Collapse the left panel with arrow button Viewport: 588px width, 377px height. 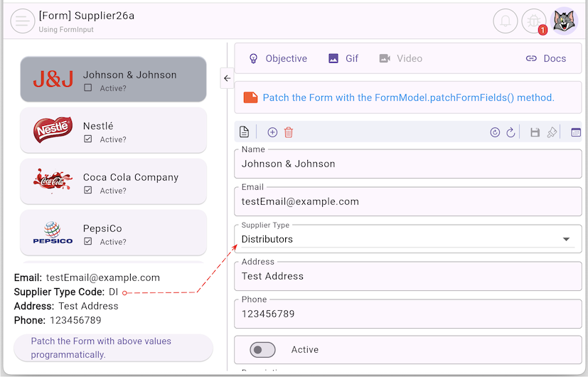pos(227,78)
